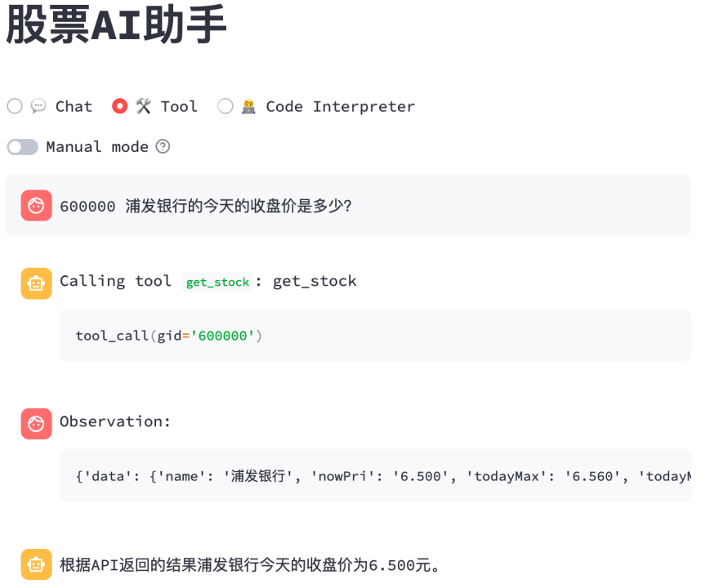The image size is (710, 588).
Task: Click user avatar beside the 600000 question
Action: [36, 206]
